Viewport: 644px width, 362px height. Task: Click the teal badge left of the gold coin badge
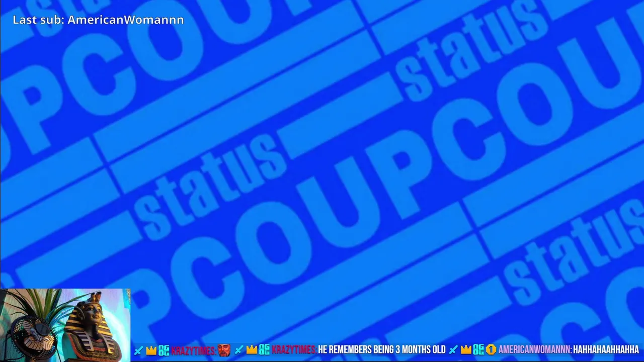[x=478, y=349]
